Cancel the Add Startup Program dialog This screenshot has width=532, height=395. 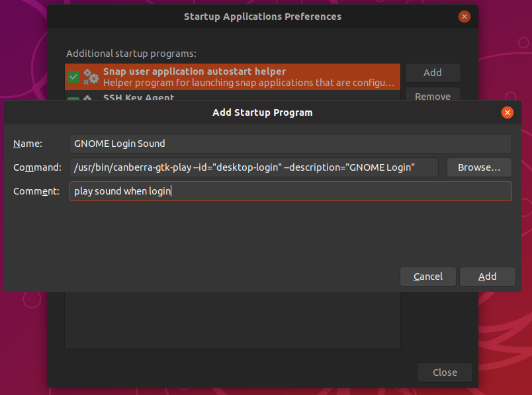click(x=428, y=277)
